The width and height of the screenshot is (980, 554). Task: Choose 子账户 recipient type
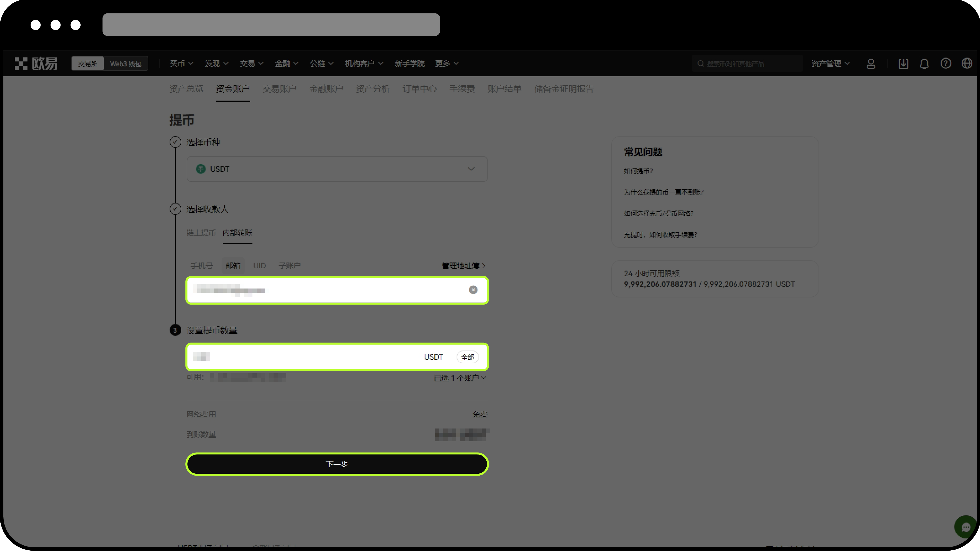coord(290,265)
